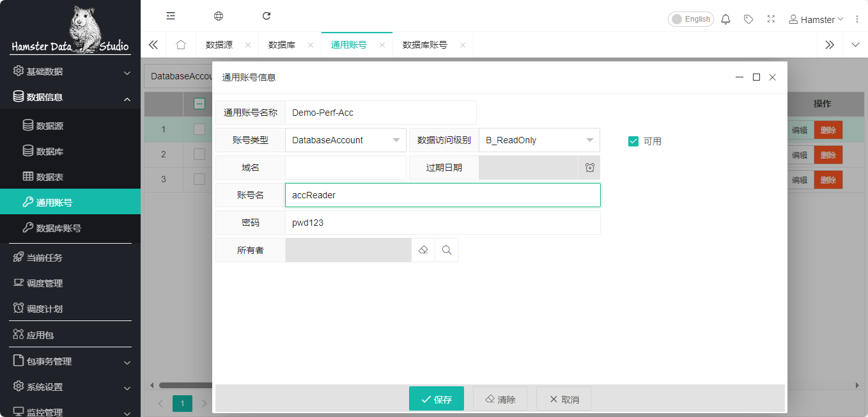Minimize the 通用账号信息 dialog
This screenshot has width=868, height=417.
point(740,77)
